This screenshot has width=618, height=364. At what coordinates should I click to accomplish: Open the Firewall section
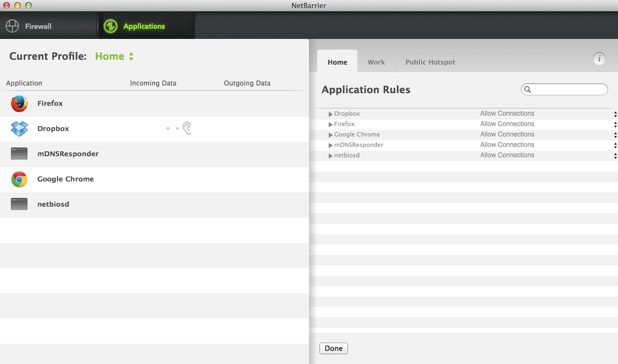point(48,26)
